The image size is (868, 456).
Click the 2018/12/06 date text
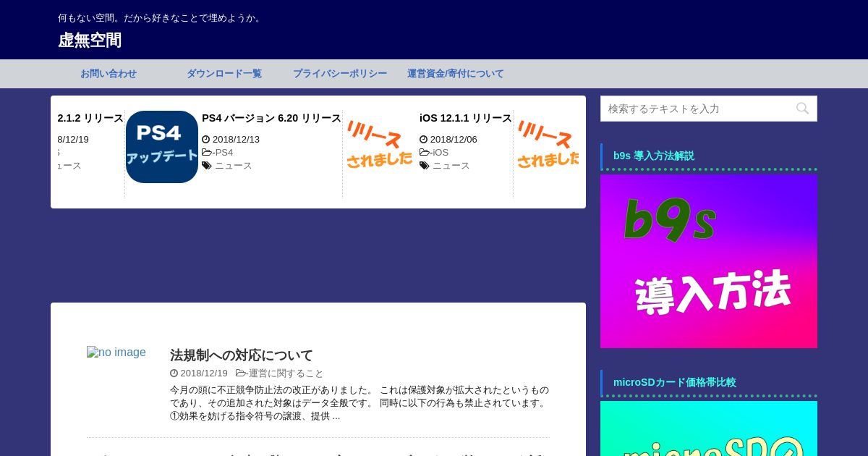454,140
